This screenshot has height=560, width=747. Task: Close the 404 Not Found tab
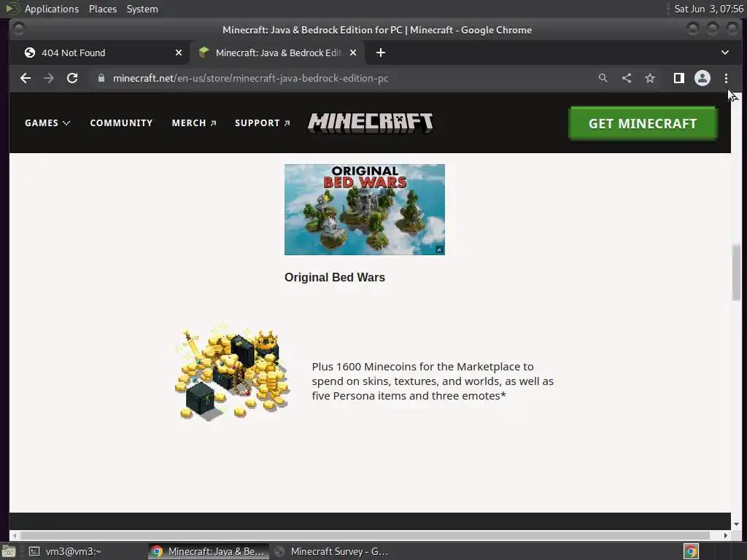click(x=179, y=52)
